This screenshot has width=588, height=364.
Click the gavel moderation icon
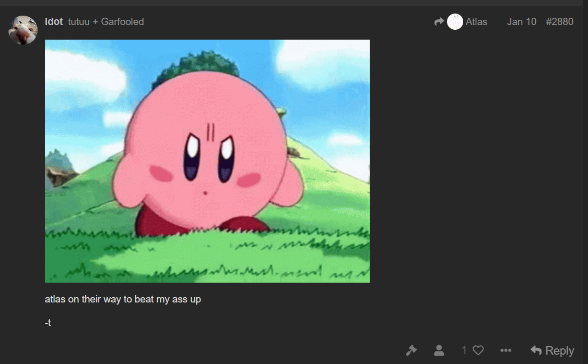point(411,350)
